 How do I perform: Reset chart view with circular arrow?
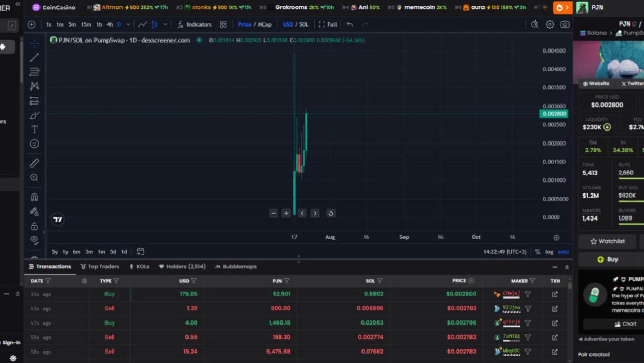[331, 213]
